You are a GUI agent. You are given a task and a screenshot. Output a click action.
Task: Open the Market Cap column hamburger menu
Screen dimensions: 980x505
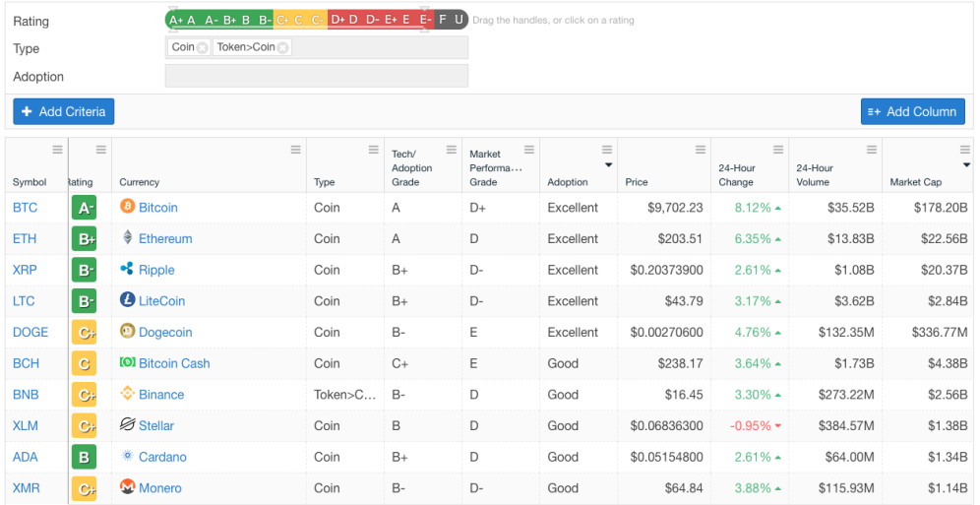coord(965,150)
